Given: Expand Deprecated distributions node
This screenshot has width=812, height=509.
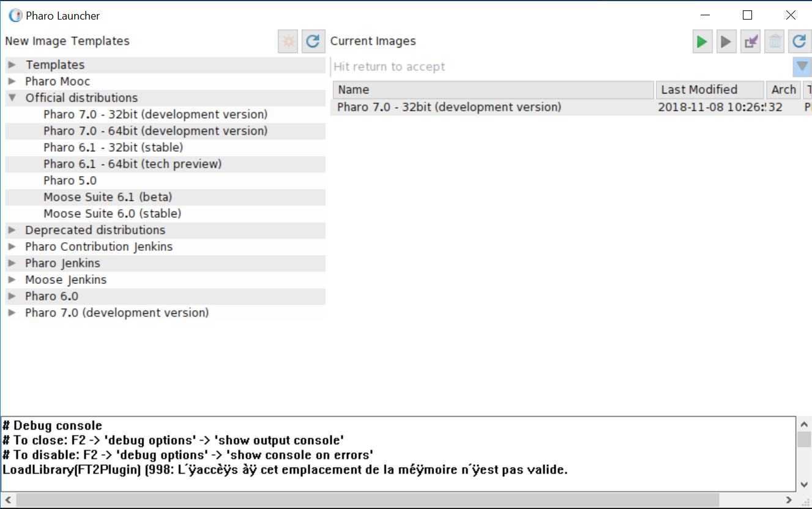Looking at the screenshot, I should 12,230.
